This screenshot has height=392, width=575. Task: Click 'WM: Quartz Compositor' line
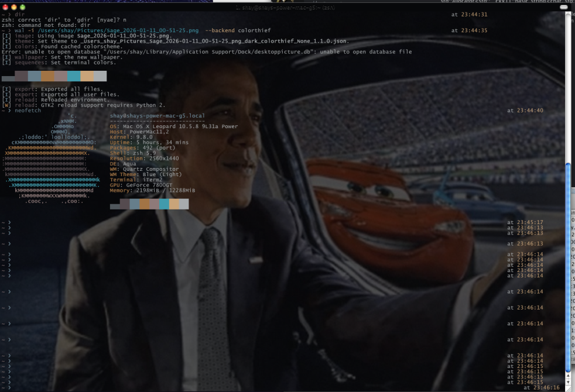[145, 169]
